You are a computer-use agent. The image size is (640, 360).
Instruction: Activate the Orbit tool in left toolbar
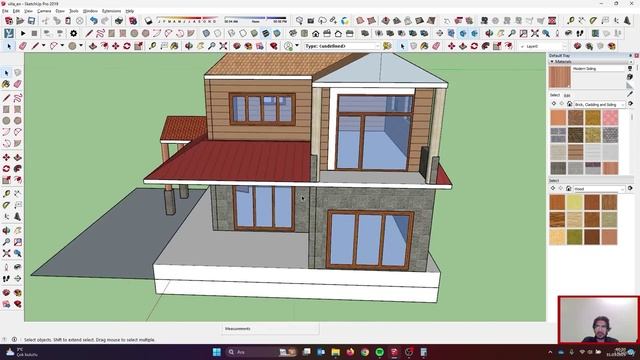[6, 231]
